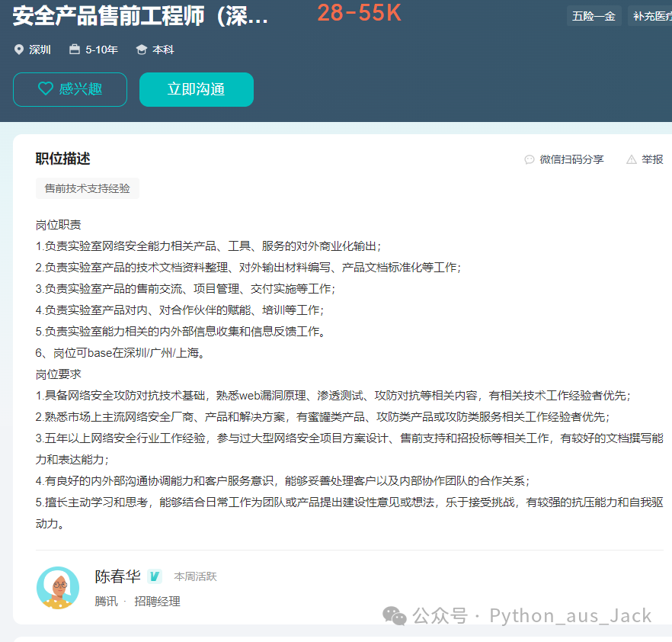Screen dimensions: 672x642
Task: Toggle 感兴趣 to favorite this job
Action: [69, 89]
